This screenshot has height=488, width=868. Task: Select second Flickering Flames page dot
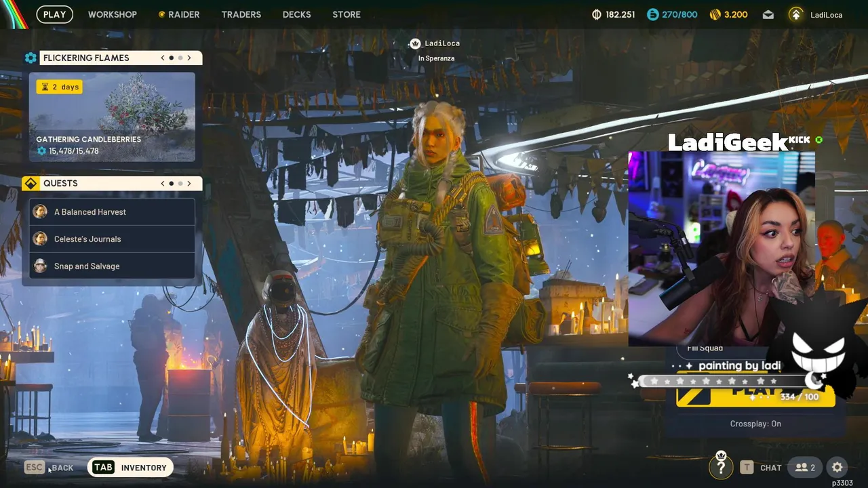click(x=180, y=58)
